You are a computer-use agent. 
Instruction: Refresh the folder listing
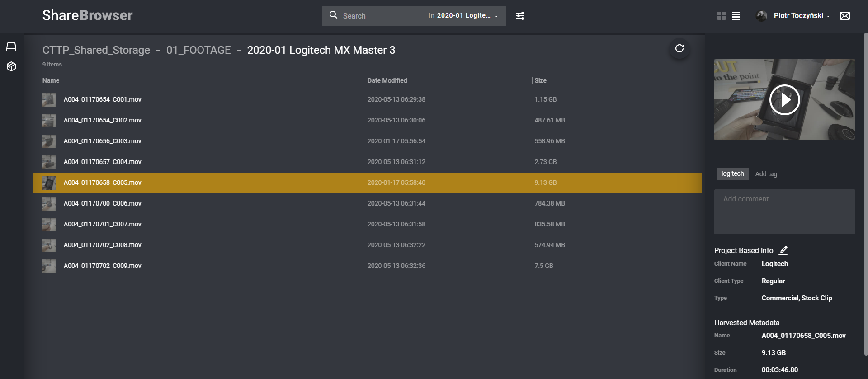[679, 48]
